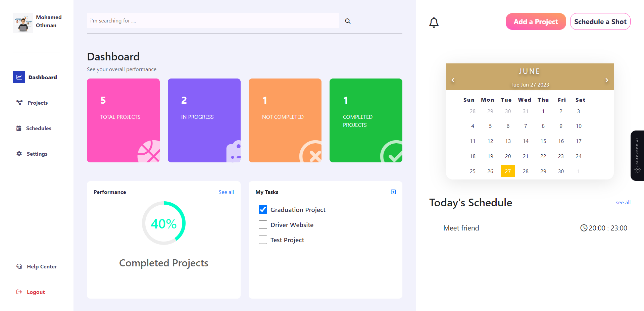Open Projects from the sidebar icon
The width and height of the screenshot is (644, 311).
tap(19, 102)
